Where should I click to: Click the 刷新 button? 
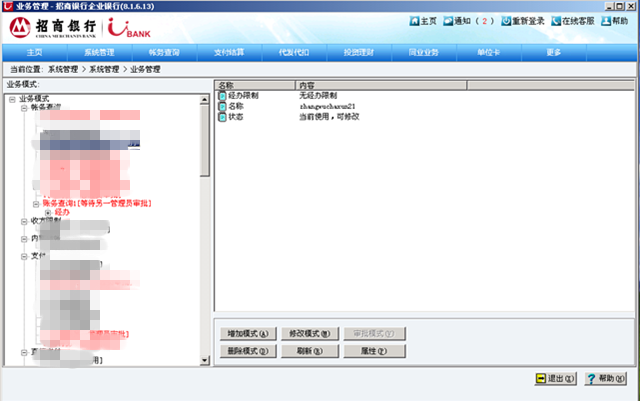[310, 351]
